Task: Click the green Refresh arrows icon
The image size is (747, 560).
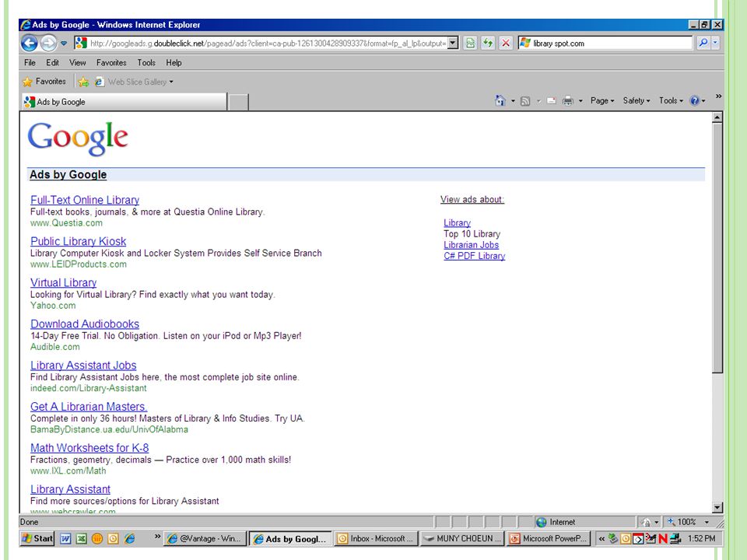Action: coord(488,44)
